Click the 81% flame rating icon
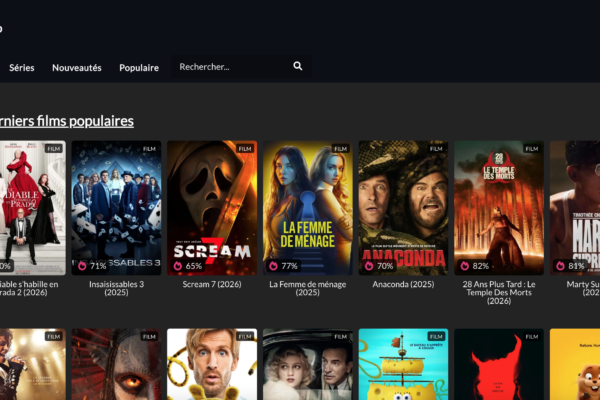The height and width of the screenshot is (400, 600). coord(560,266)
